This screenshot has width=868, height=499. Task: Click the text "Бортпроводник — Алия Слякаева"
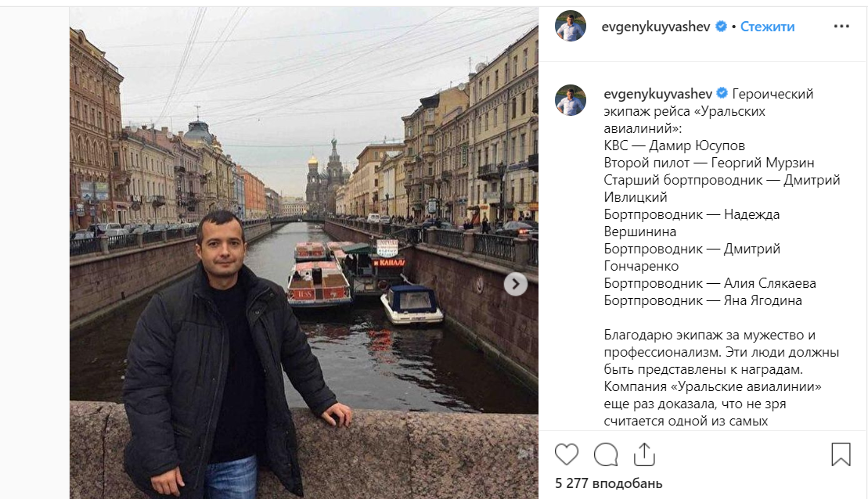[710, 283]
